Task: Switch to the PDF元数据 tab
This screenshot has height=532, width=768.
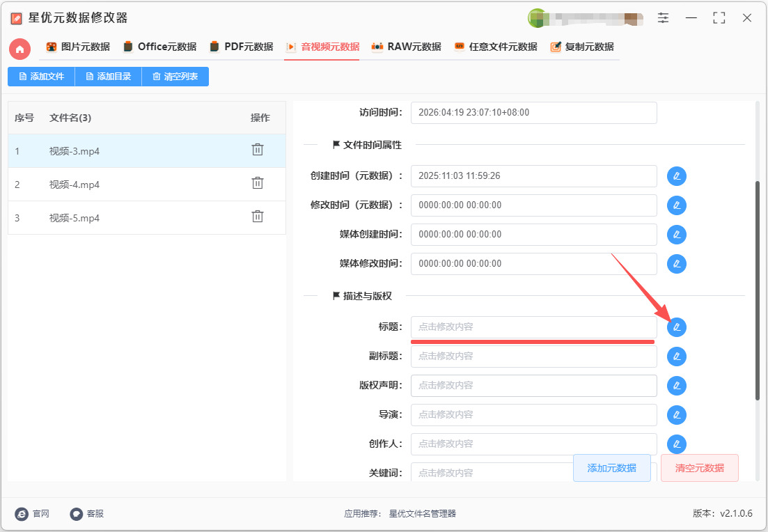Action: coord(241,47)
